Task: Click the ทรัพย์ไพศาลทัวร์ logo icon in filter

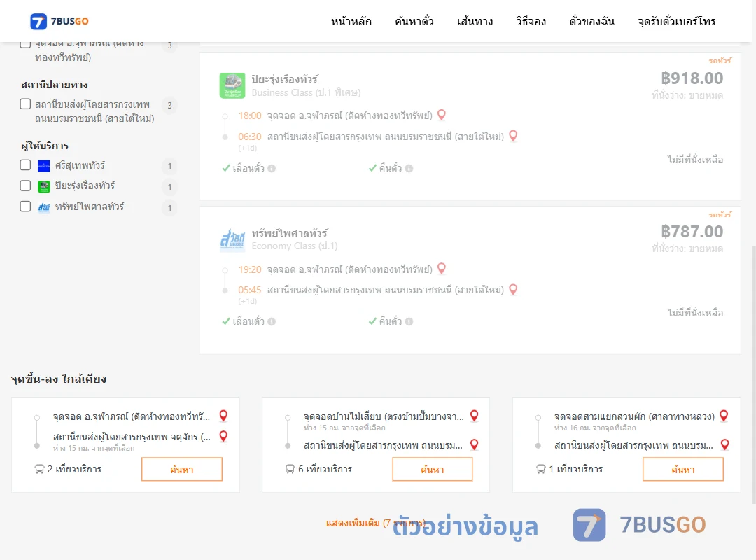Action: (x=44, y=207)
